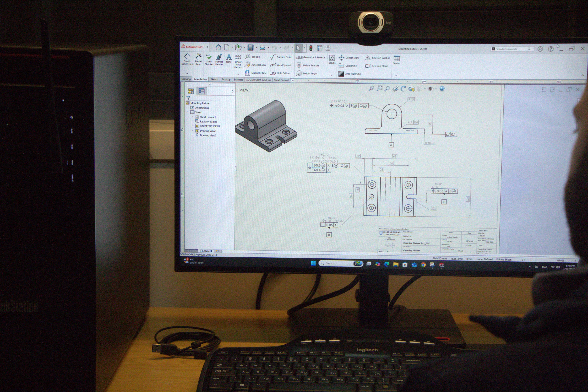The width and height of the screenshot is (588, 392).
Task: Switch to the Drawing ribbon tab
Action: pyautogui.click(x=186, y=79)
